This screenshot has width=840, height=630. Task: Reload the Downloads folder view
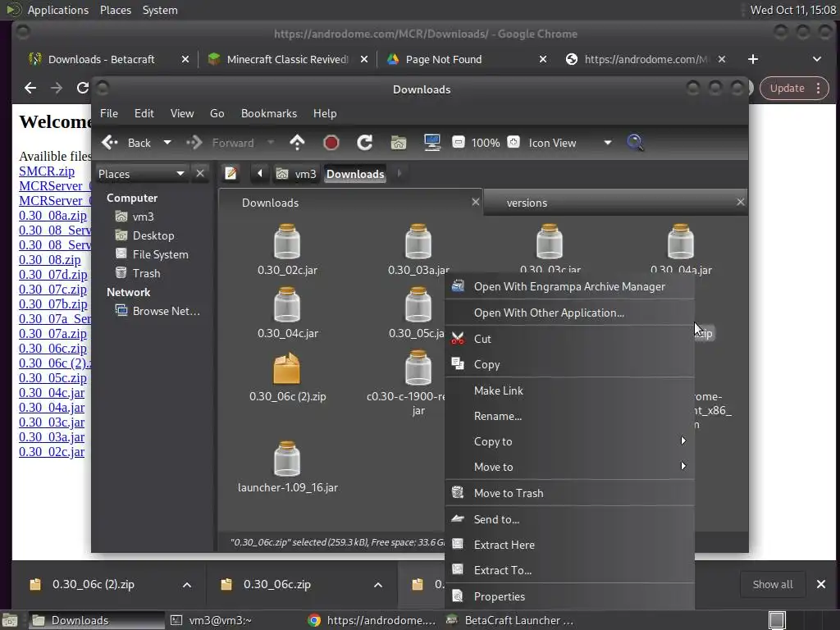(365, 143)
